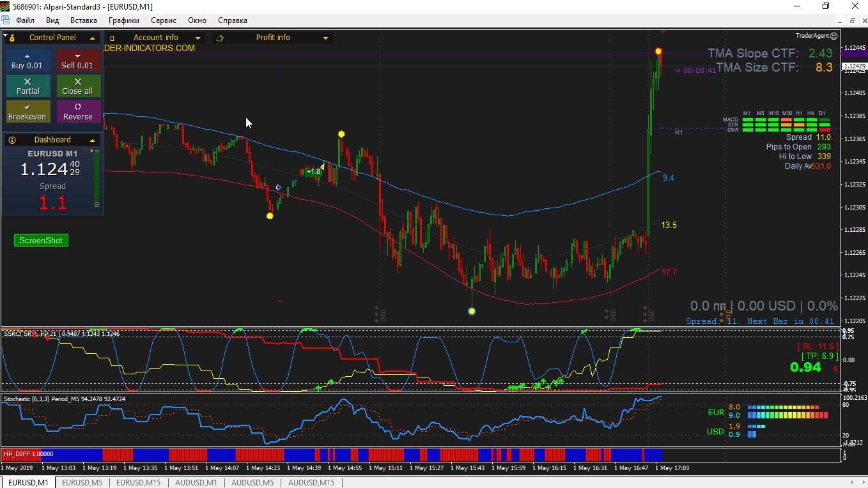The height and width of the screenshot is (488, 868).
Task: Switch to the AUDUSD,M5 chart tab
Action: point(252,483)
